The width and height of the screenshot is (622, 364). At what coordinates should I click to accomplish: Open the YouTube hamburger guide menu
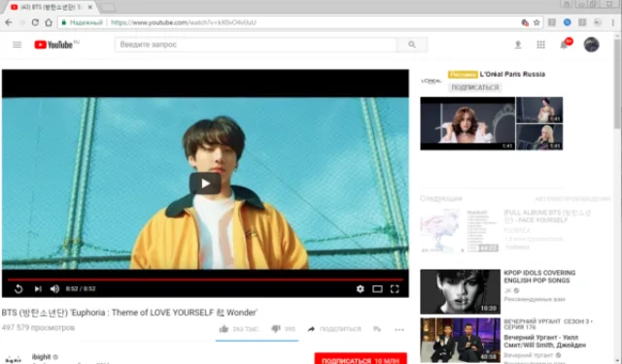[x=17, y=45]
